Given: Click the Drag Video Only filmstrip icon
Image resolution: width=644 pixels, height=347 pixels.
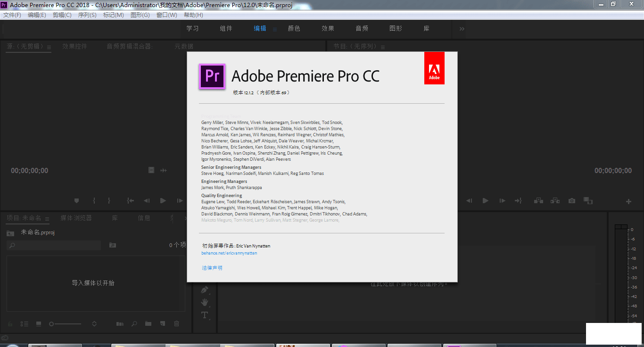Looking at the screenshot, I should 151,170.
